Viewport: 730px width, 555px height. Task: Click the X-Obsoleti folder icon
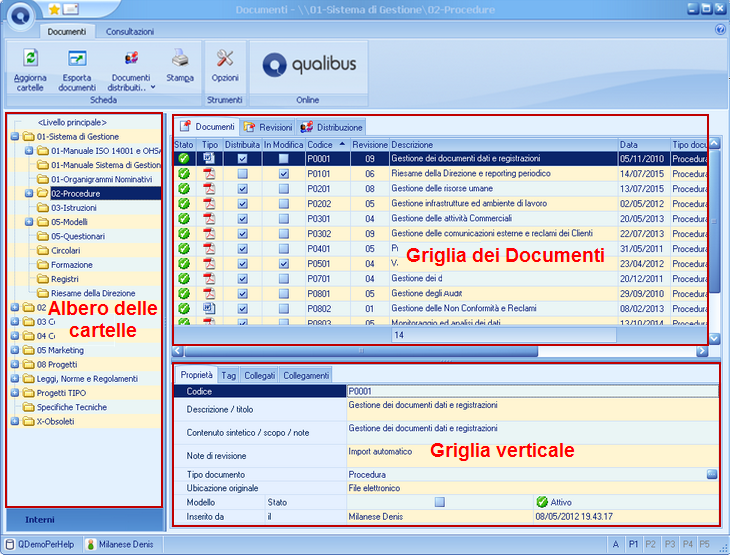click(x=28, y=421)
